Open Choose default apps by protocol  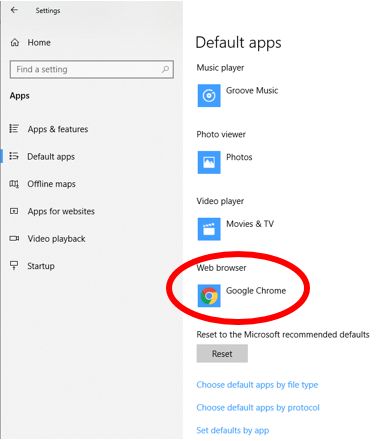(x=258, y=407)
